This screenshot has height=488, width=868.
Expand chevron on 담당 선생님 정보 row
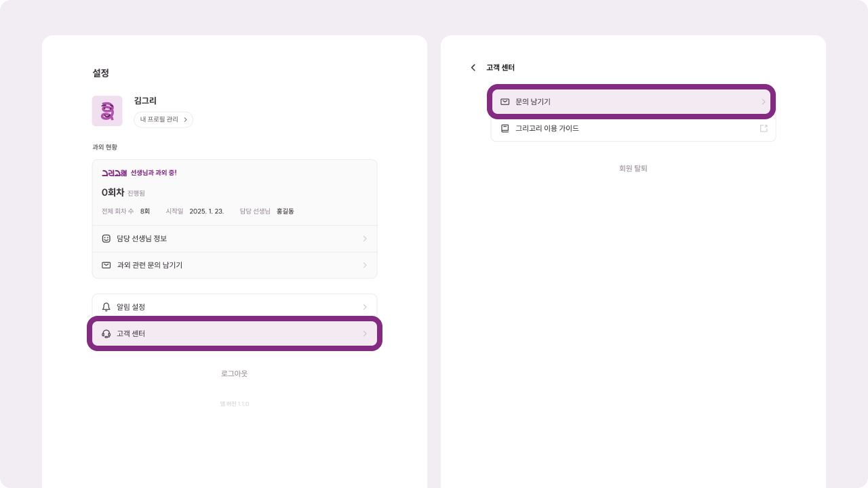point(365,239)
